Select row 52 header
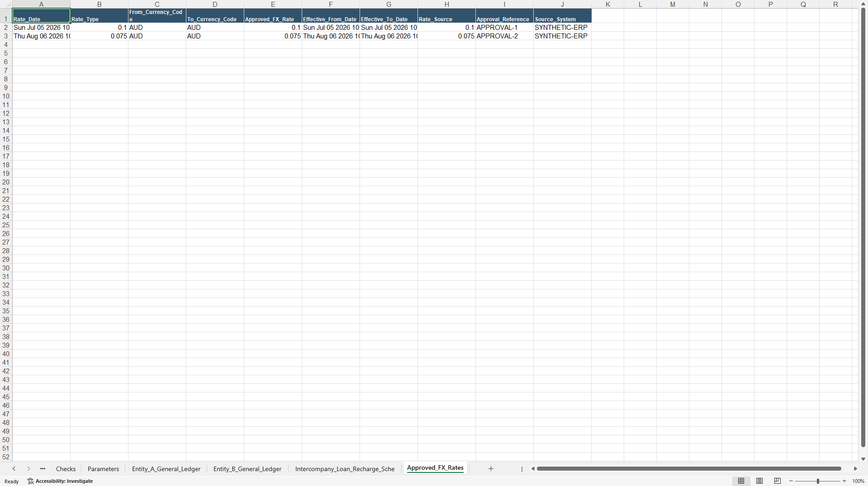The image size is (868, 486). point(6,457)
